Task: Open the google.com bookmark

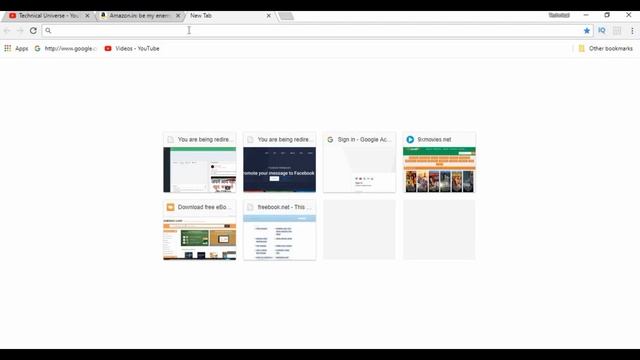Action: [65, 49]
